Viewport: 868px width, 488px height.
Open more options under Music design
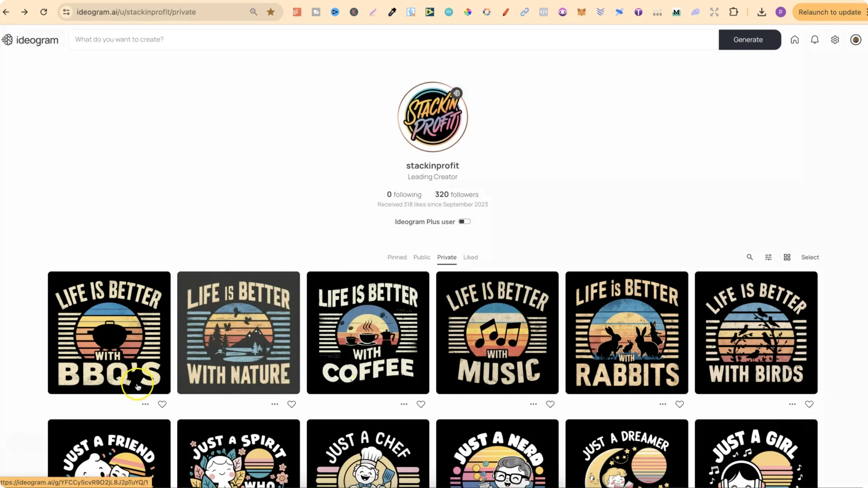[x=533, y=404]
